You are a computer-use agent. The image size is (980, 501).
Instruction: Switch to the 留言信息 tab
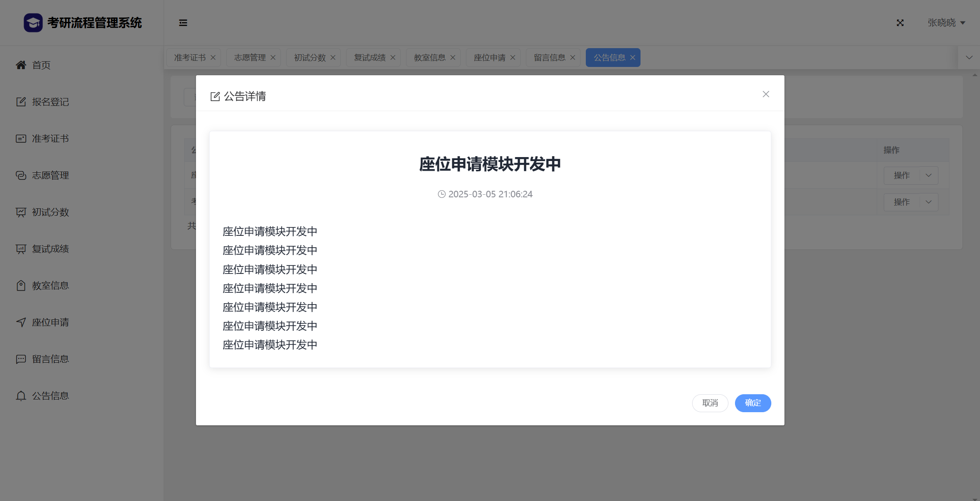[x=549, y=58]
